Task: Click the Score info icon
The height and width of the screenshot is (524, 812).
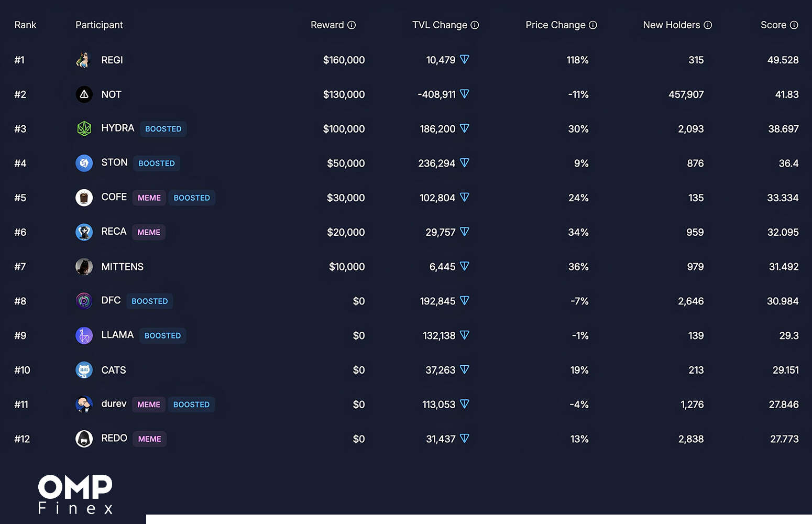Action: [794, 25]
